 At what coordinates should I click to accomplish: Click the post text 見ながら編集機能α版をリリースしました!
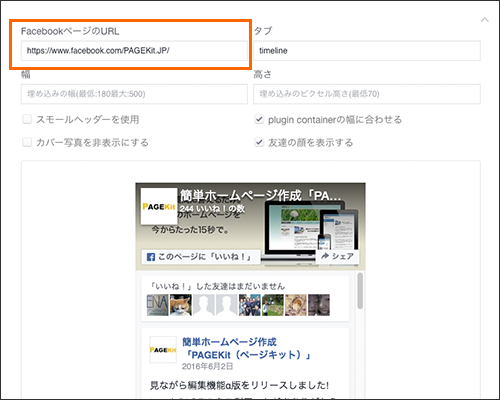click(239, 385)
